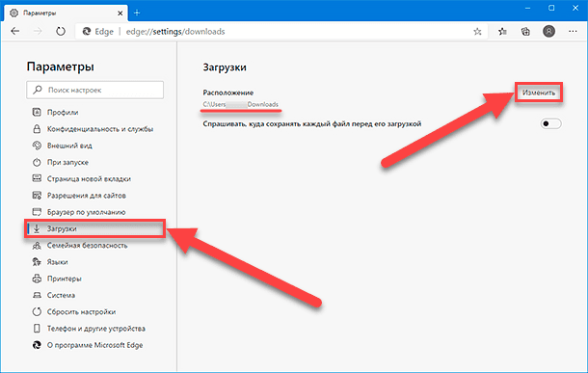Select Загрузки in the settings sidebar
Viewport: 588px width, 373px height.
click(x=94, y=228)
